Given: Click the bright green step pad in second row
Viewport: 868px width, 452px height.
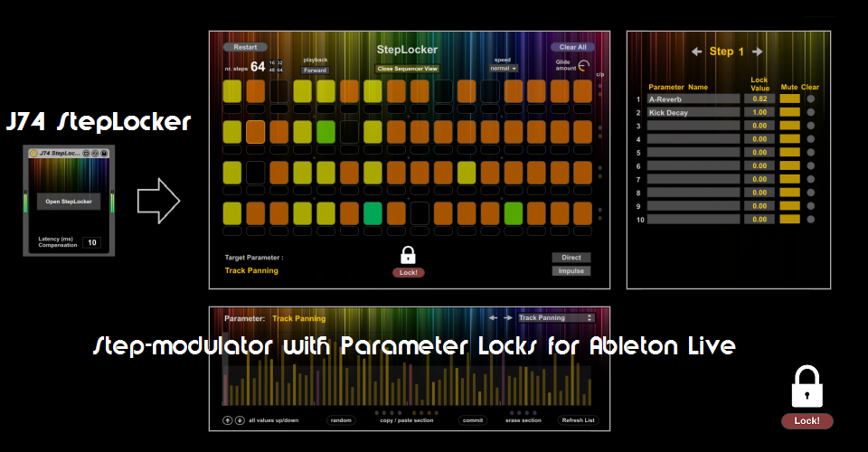Looking at the screenshot, I should [x=326, y=132].
